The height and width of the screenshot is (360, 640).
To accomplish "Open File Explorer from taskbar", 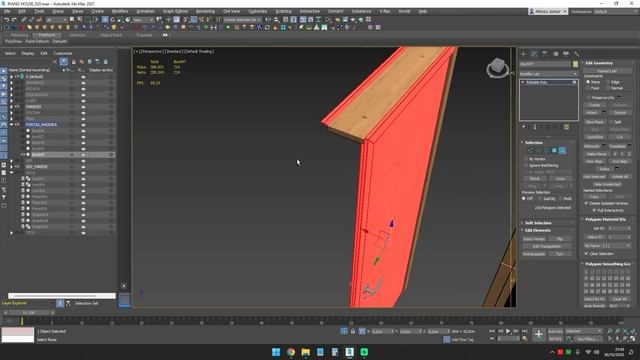I will click(x=305, y=352).
